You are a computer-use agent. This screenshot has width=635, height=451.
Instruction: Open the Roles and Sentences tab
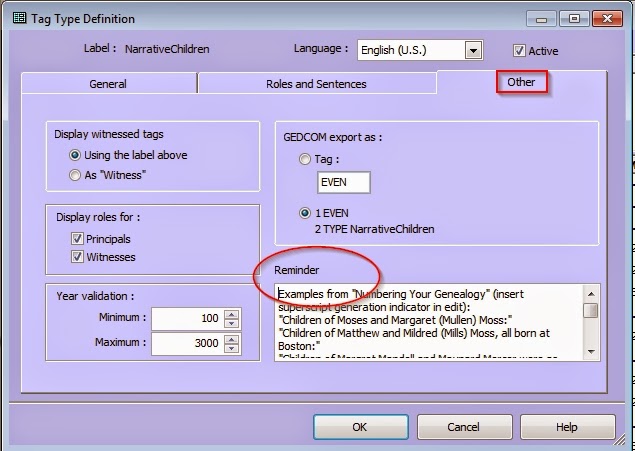(317, 84)
